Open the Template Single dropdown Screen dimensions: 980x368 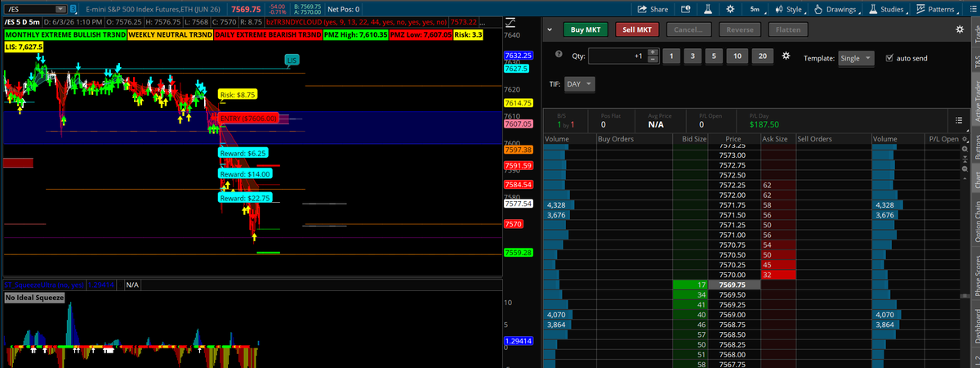coord(857,58)
